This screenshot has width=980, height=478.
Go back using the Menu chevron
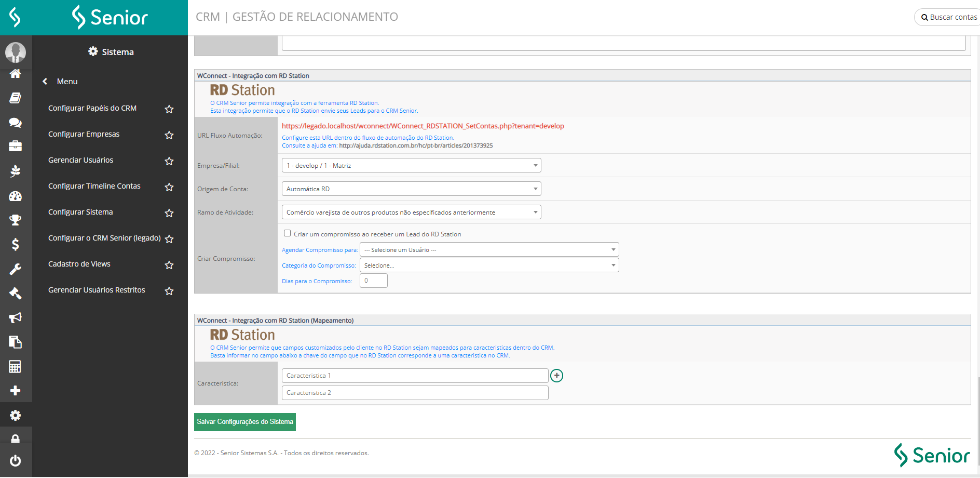coord(45,82)
